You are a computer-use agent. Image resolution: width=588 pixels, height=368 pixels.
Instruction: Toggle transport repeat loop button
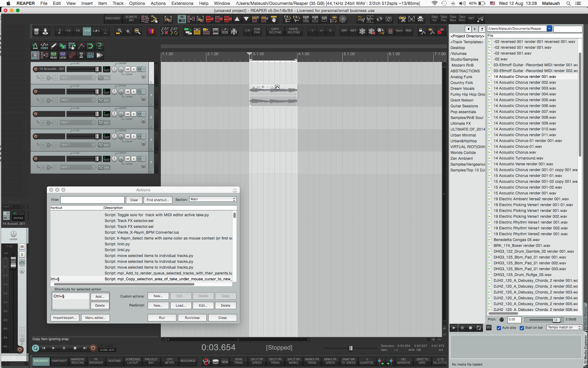[36, 348]
